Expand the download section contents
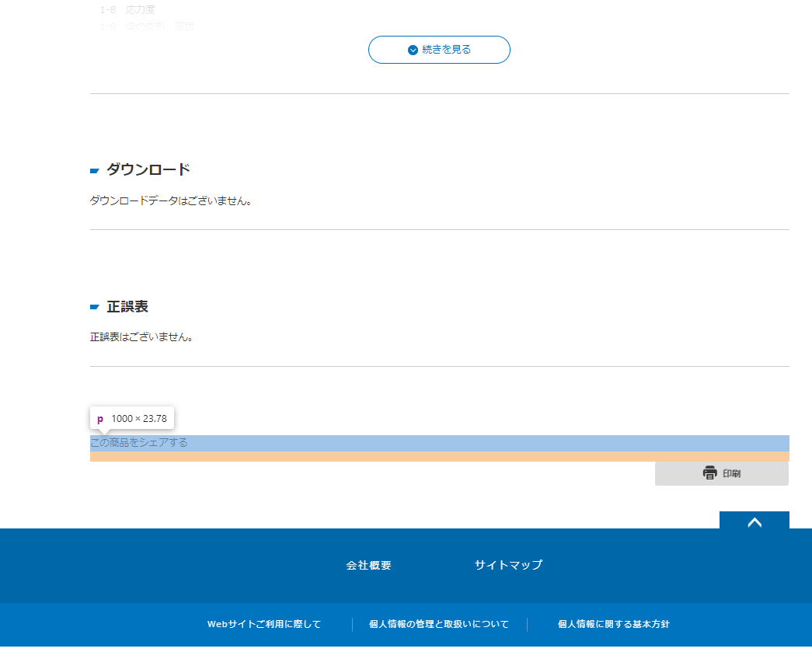 (148, 169)
